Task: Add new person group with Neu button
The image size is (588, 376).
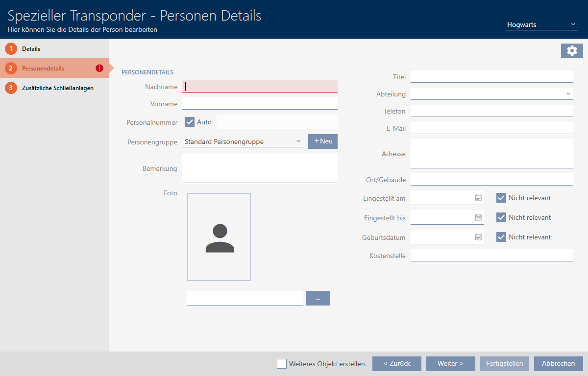Action: 323,141
